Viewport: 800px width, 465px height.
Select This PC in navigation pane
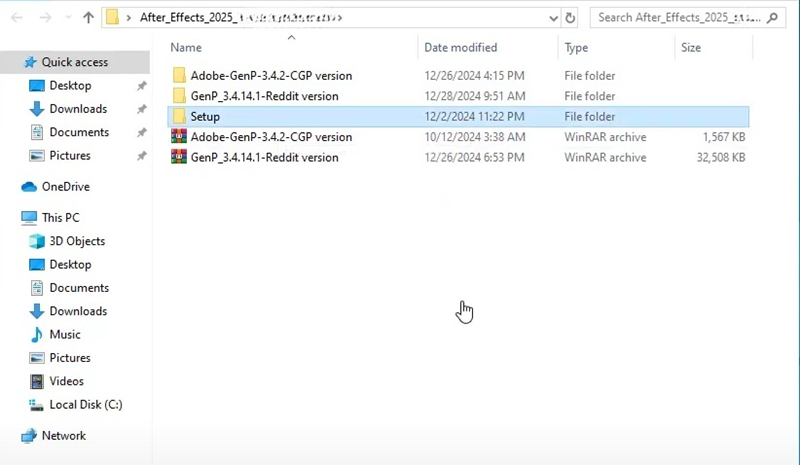click(x=61, y=218)
